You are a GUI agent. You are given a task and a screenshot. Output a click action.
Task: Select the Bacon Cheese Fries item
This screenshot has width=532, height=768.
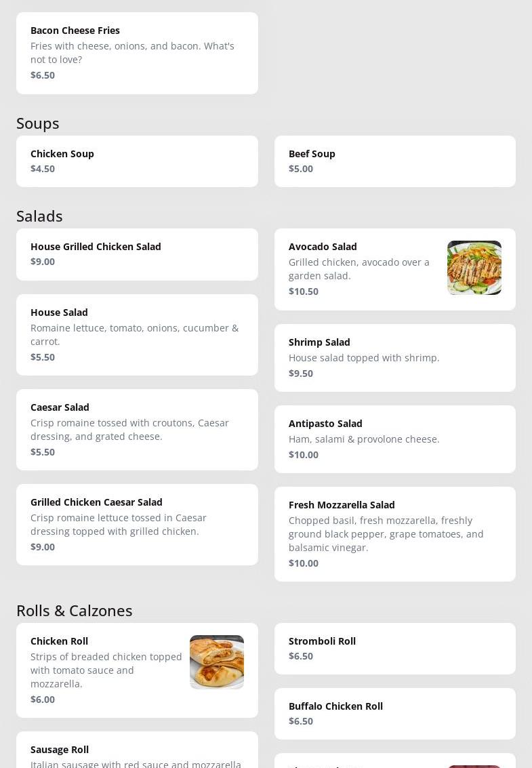click(137, 53)
